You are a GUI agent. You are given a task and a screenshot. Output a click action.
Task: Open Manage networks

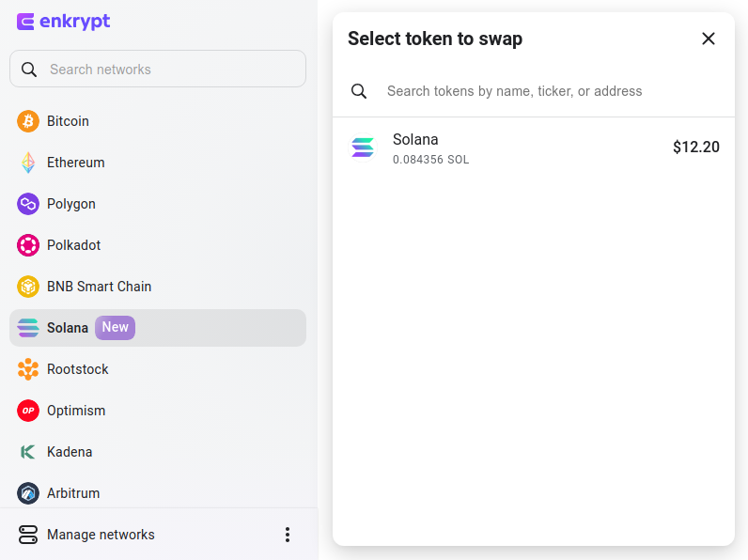(86, 535)
